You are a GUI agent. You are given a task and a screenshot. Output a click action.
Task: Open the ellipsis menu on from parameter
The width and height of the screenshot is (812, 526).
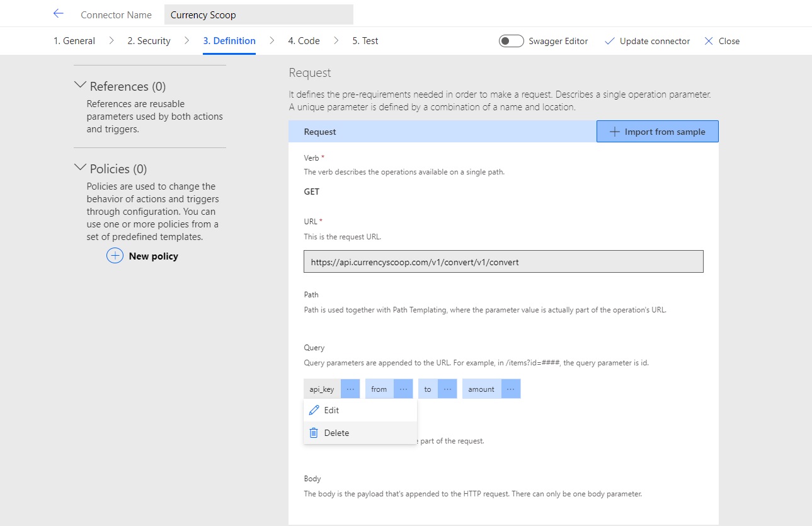point(404,389)
